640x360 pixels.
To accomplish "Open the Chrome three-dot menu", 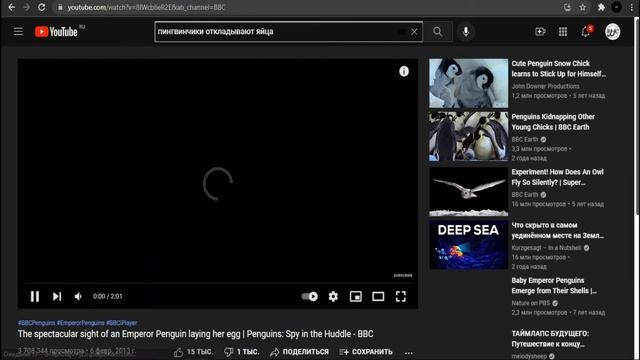I will (631, 7).
